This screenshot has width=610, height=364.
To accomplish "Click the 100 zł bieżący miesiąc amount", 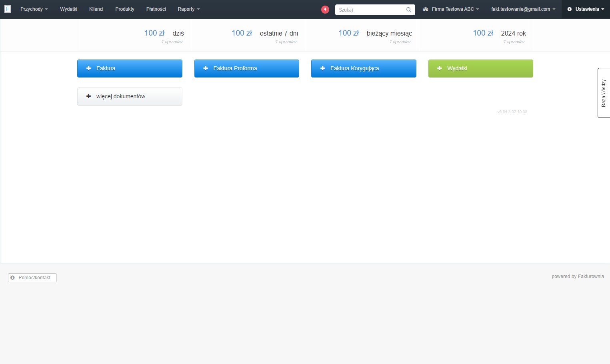I will (349, 33).
